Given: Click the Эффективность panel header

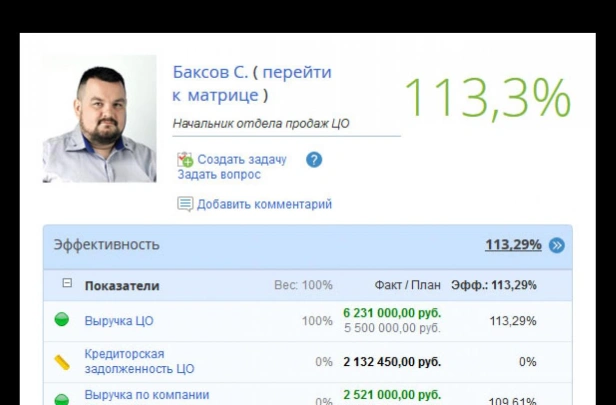Looking at the screenshot, I should [x=308, y=247].
